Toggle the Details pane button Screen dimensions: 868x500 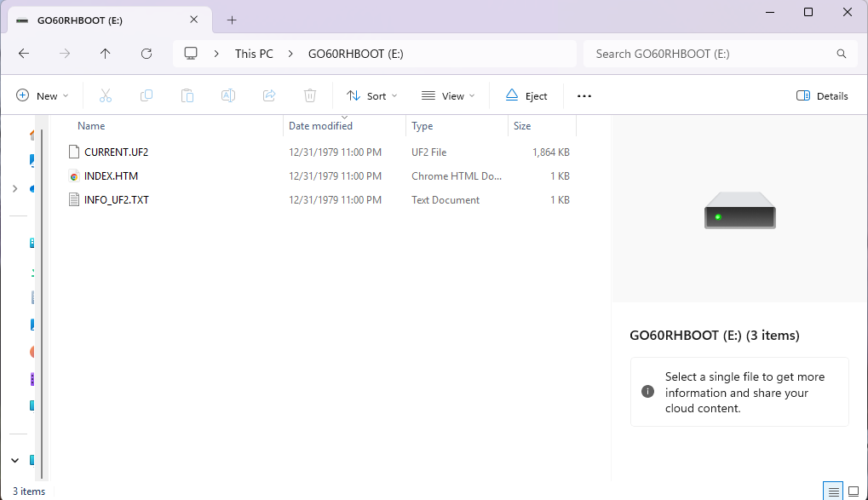tap(822, 96)
